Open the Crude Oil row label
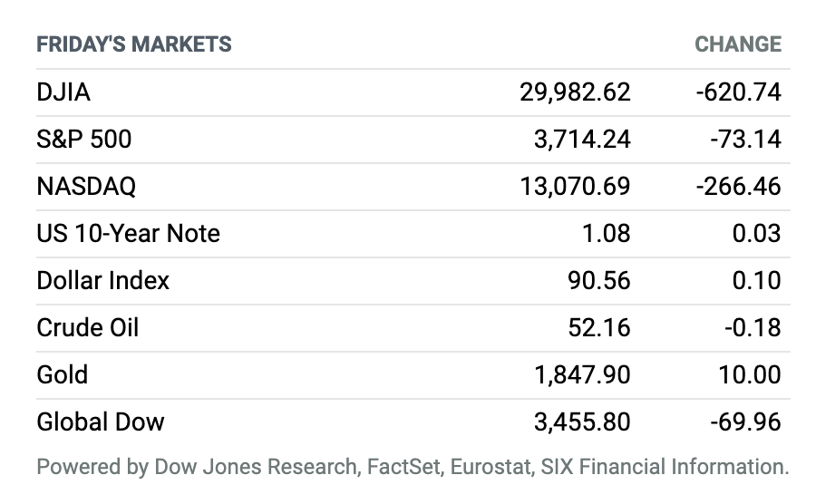The width and height of the screenshot is (816, 504). (x=87, y=327)
